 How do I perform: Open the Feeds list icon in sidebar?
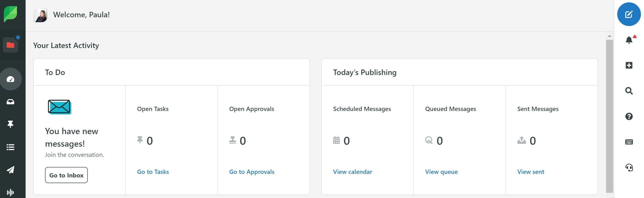(10, 147)
